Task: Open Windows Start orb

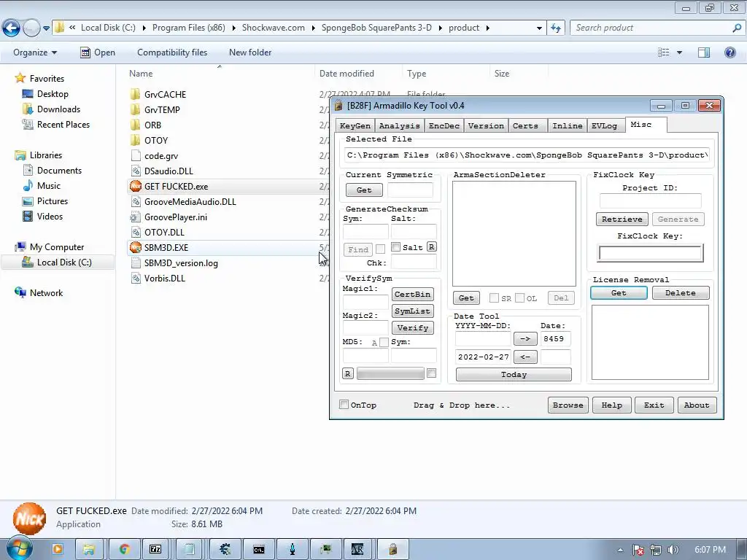Action: pos(18,549)
